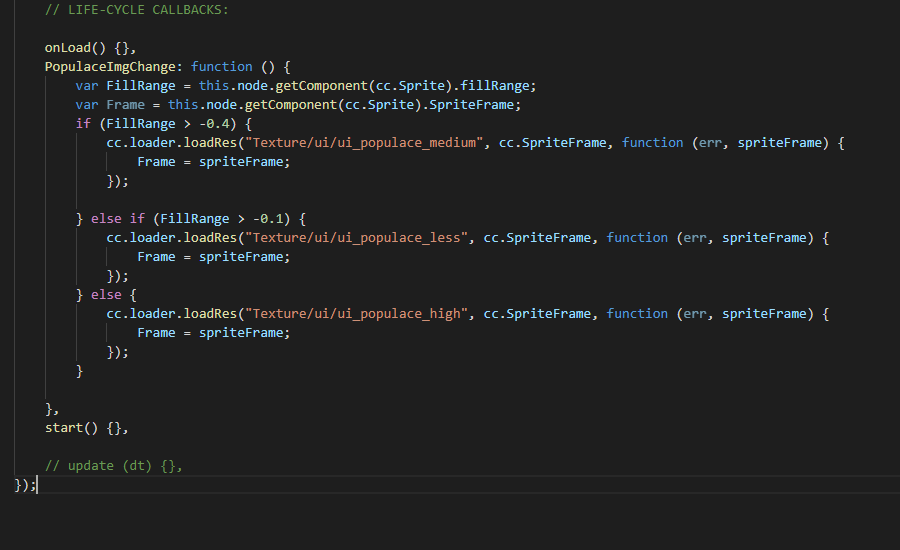The image size is (900, 550).
Task: Click the cc.SpriteFrame argument on the populace_less line
Action: pos(541,238)
